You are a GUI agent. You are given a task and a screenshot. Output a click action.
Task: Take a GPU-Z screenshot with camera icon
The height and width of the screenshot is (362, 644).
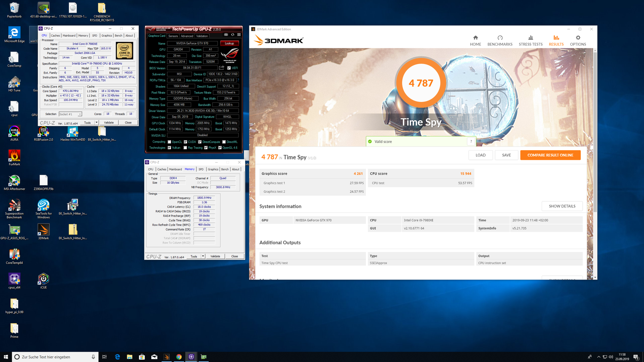226,35
